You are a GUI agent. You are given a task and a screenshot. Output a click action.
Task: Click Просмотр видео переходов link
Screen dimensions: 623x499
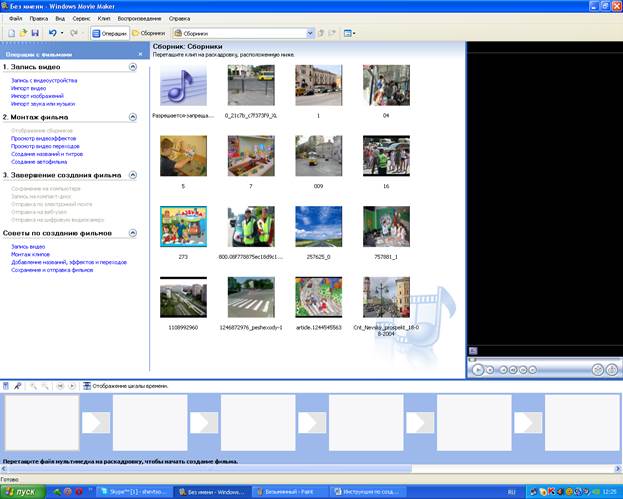click(x=45, y=146)
